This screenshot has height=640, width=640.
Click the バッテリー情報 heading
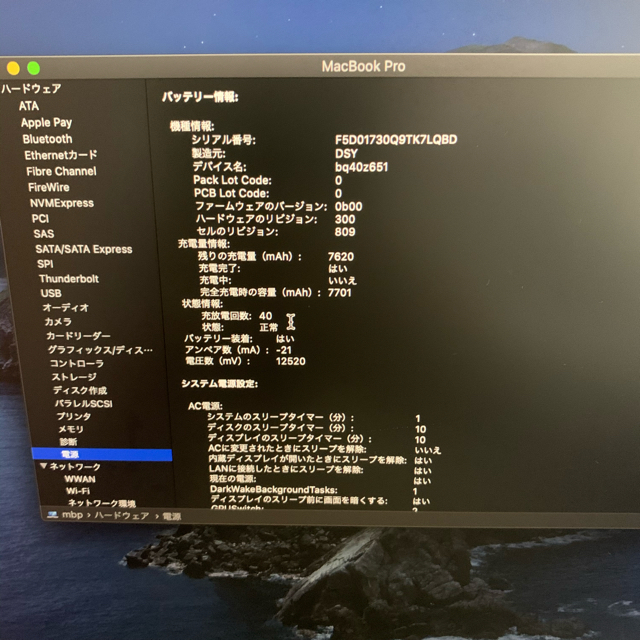pyautogui.click(x=200, y=97)
